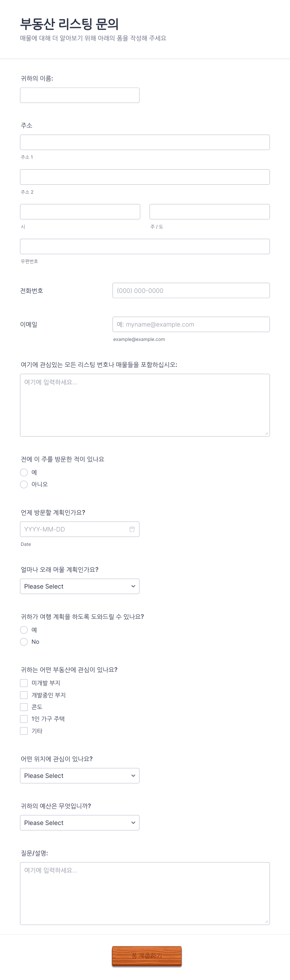Choose No for travel planning help
The width and height of the screenshot is (290, 980).
pos(24,642)
